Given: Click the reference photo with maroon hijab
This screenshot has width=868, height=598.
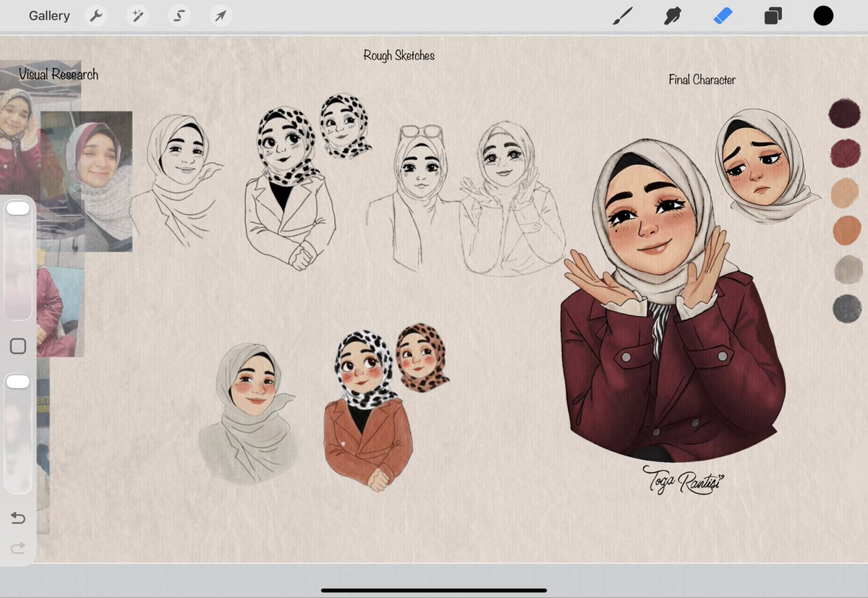Looking at the screenshot, I should 86,181.
